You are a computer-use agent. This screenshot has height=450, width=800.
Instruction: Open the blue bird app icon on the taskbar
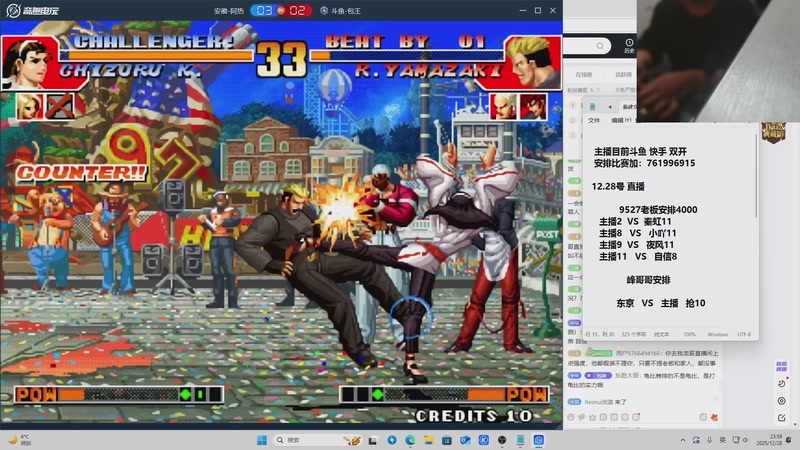pyautogui.click(x=392, y=440)
